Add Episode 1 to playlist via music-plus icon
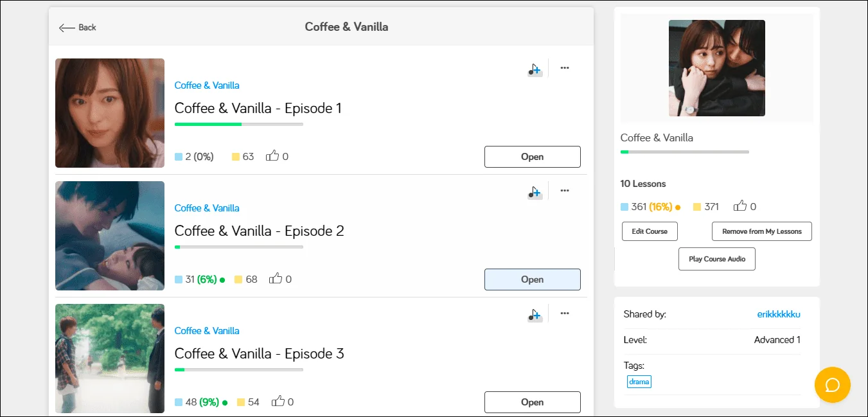The height and width of the screenshot is (417, 868). pos(535,69)
